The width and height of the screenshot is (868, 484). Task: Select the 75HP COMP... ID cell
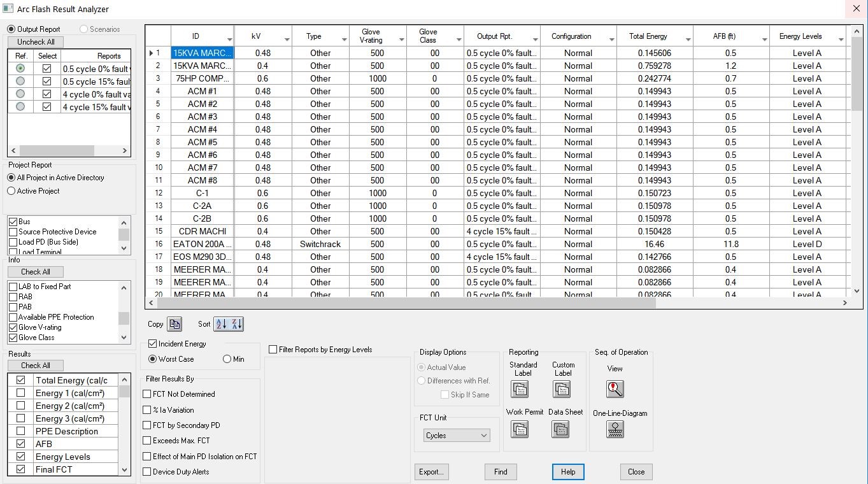pyautogui.click(x=203, y=78)
